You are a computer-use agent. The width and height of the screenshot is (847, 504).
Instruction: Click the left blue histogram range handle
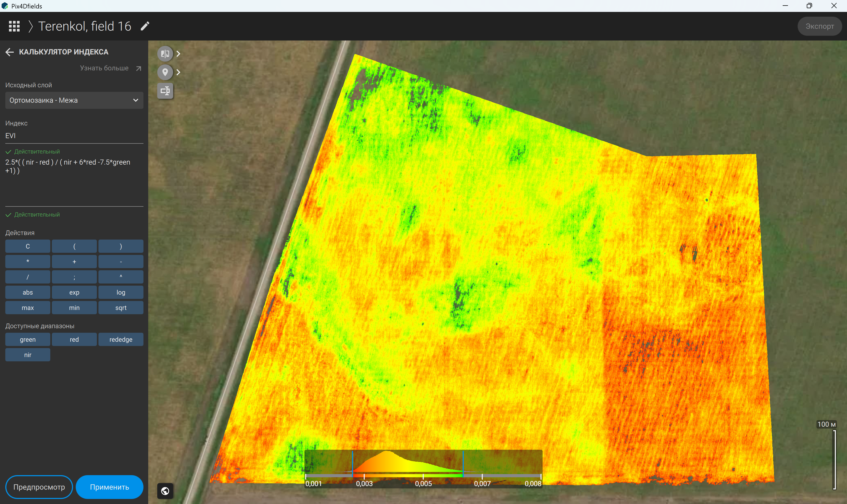click(x=353, y=464)
